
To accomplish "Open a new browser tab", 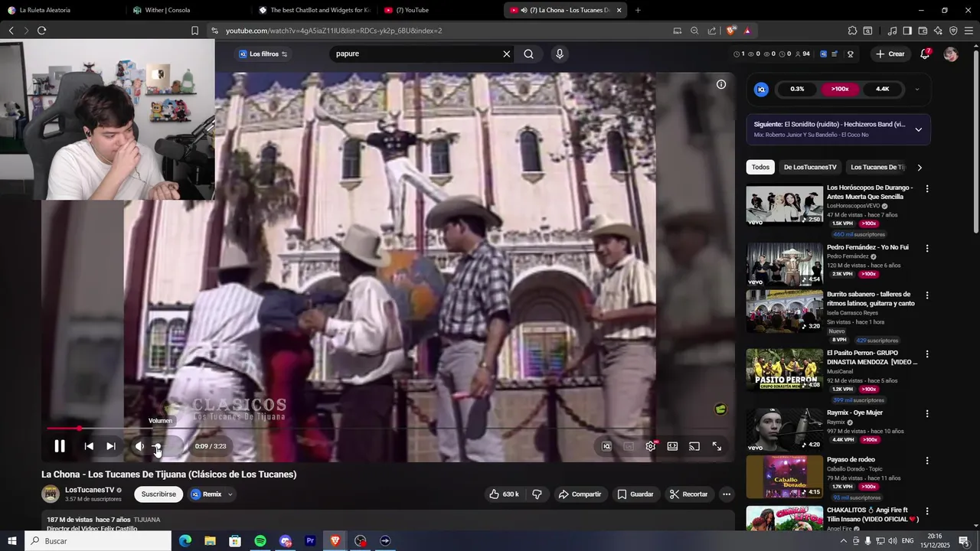I will point(638,10).
